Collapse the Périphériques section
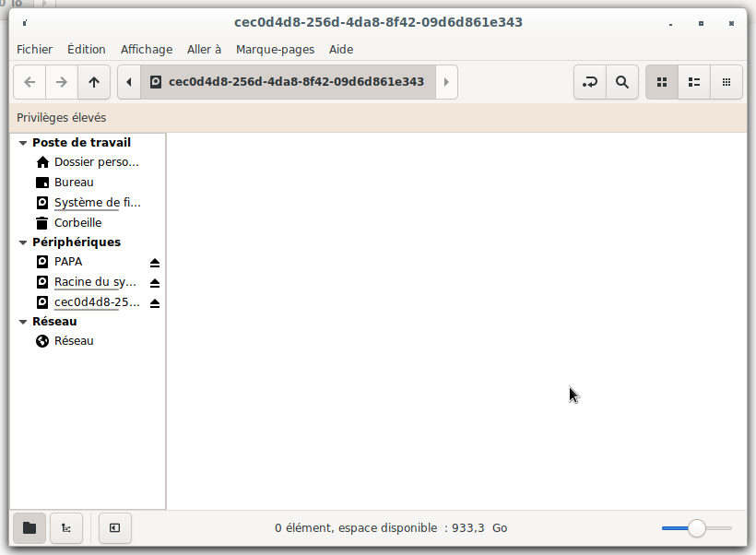The width and height of the screenshot is (756, 555). tap(23, 242)
